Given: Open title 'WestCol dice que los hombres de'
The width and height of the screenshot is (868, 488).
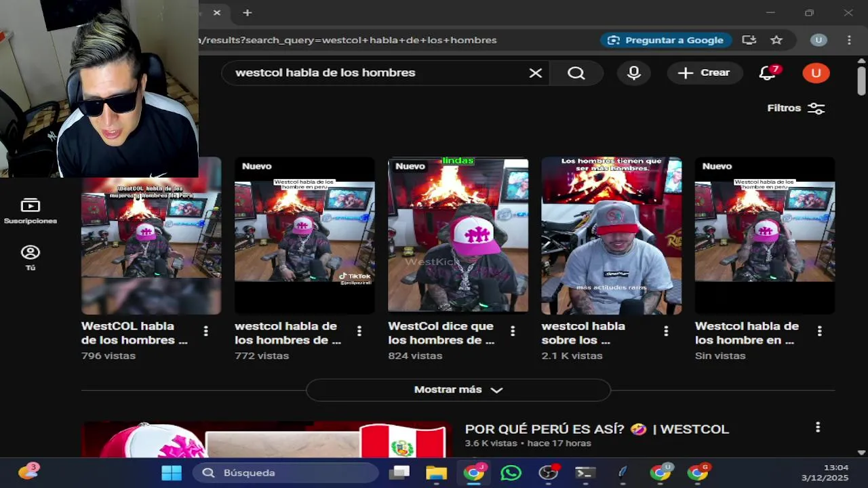Looking at the screenshot, I should coord(441,333).
